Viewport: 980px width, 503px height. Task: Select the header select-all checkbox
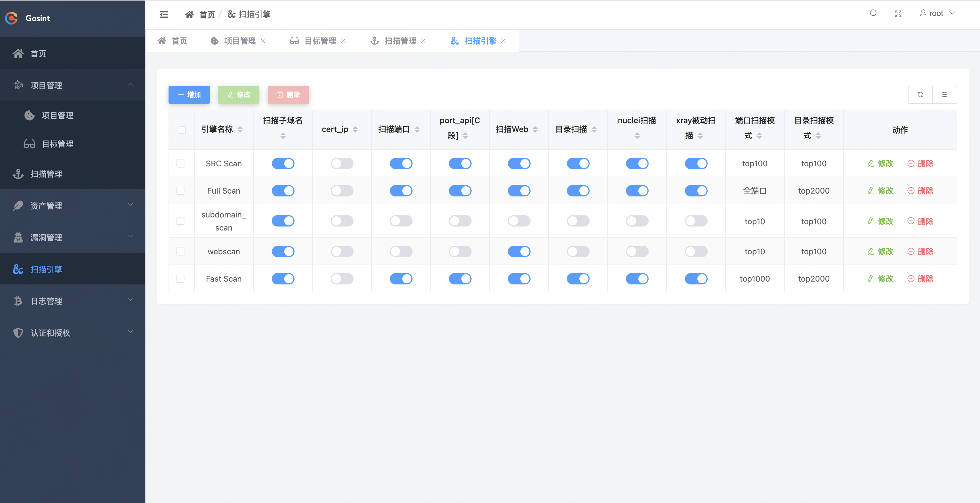coord(182,130)
